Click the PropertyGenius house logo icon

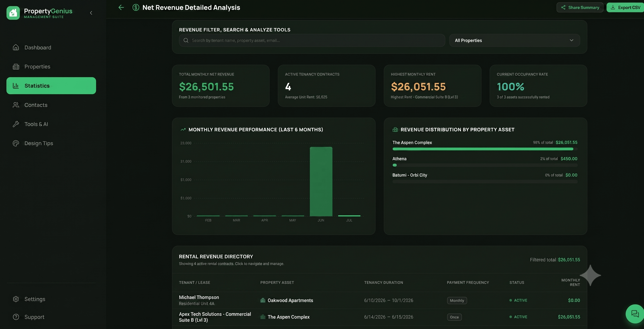(13, 13)
